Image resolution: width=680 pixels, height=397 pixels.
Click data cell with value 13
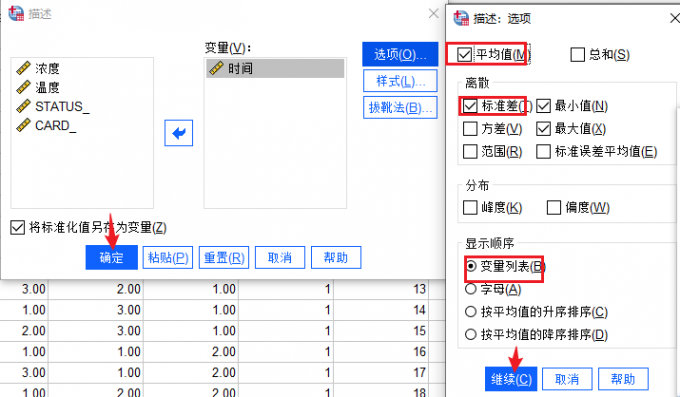381,289
